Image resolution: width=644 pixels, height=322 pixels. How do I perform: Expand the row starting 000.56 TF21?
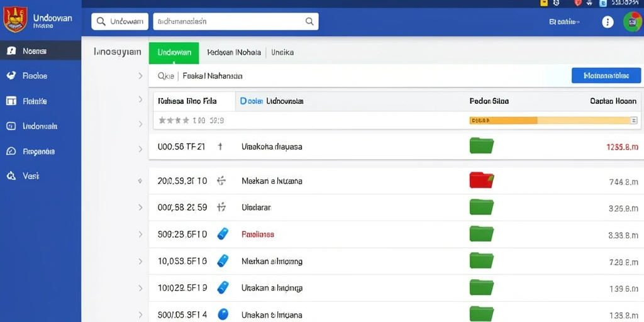[140, 148]
